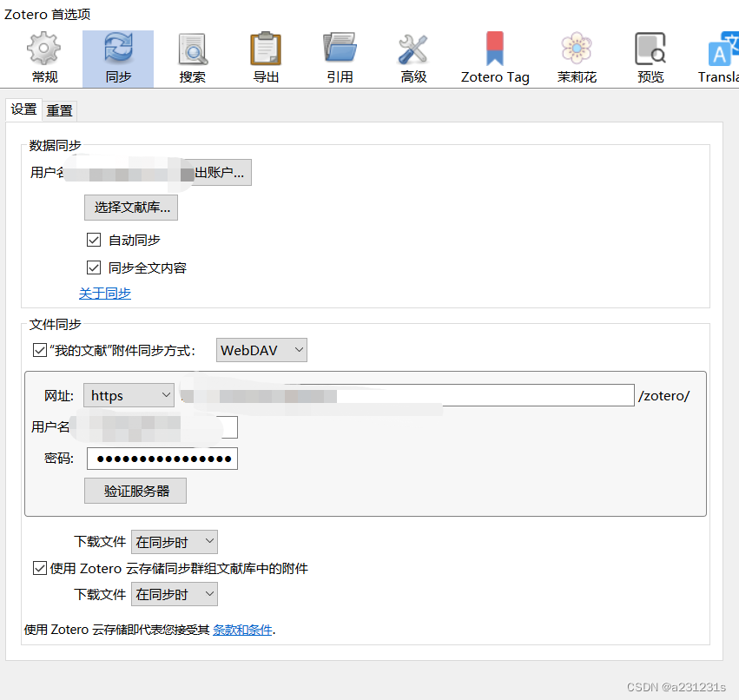Image resolution: width=739 pixels, height=700 pixels.
Task: Switch to the 设置 settings tab
Action: pyautogui.click(x=24, y=109)
